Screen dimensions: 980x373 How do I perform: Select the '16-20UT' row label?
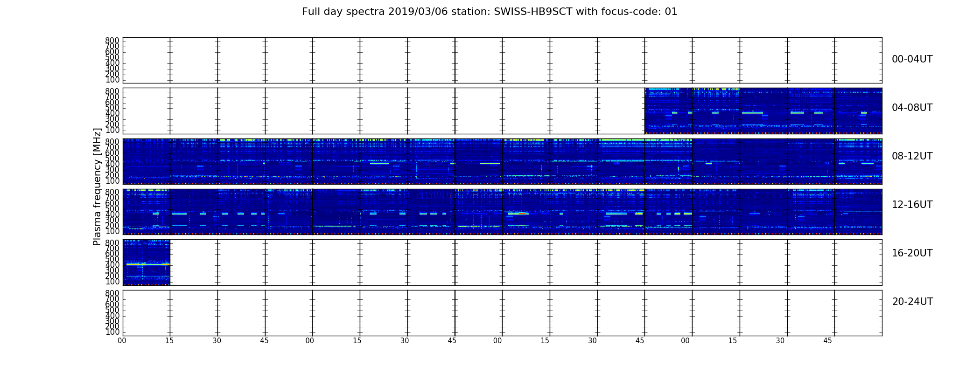point(912,253)
